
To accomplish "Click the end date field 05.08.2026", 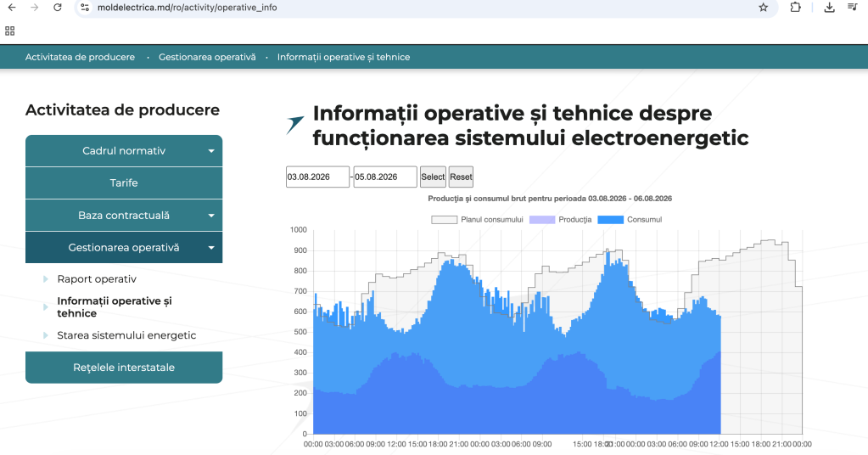I will (x=385, y=177).
